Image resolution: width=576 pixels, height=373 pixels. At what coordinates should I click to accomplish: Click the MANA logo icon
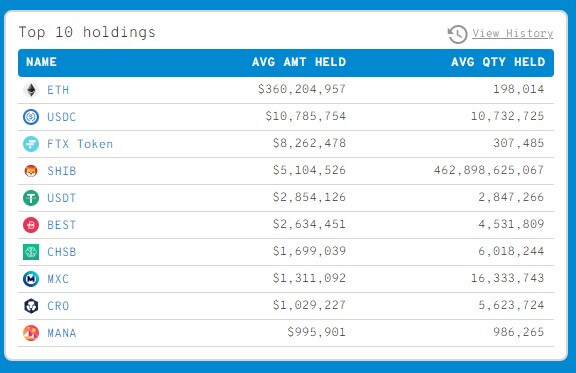31,333
